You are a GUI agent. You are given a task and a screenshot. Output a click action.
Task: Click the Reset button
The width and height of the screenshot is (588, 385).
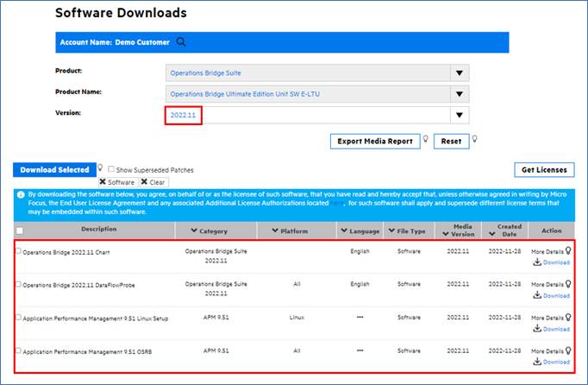pyautogui.click(x=451, y=142)
